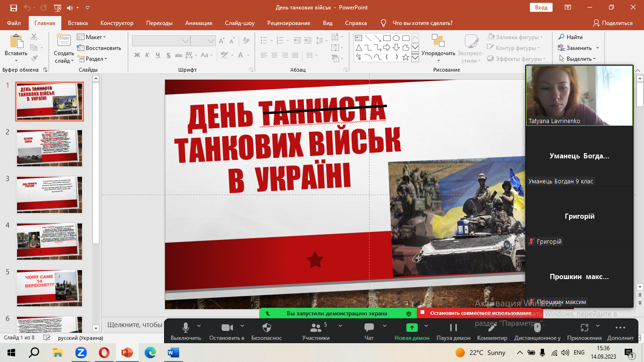Switch to the Конструктор ribbon tab
Viewport: 644px width, 362px height.
click(x=117, y=23)
